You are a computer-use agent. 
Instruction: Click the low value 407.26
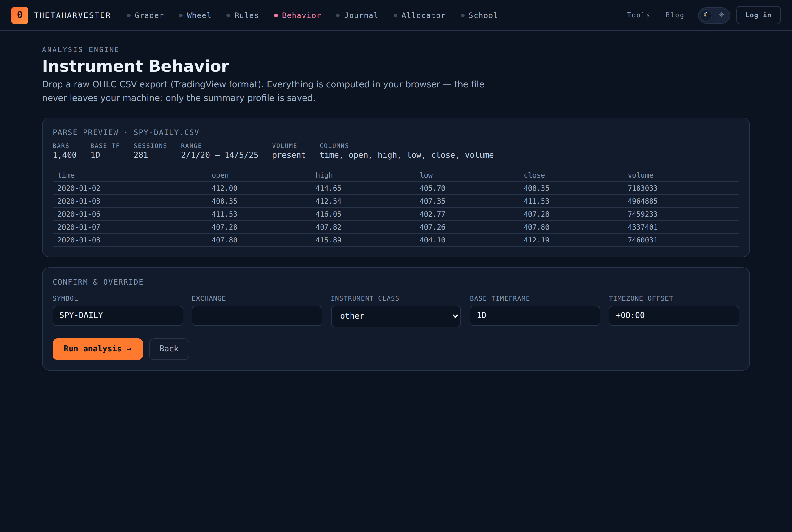(432, 227)
